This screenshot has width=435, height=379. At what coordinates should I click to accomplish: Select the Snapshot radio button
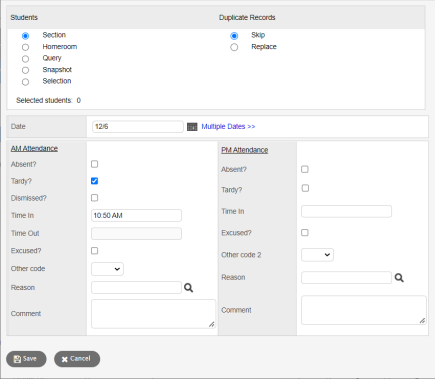pos(25,70)
